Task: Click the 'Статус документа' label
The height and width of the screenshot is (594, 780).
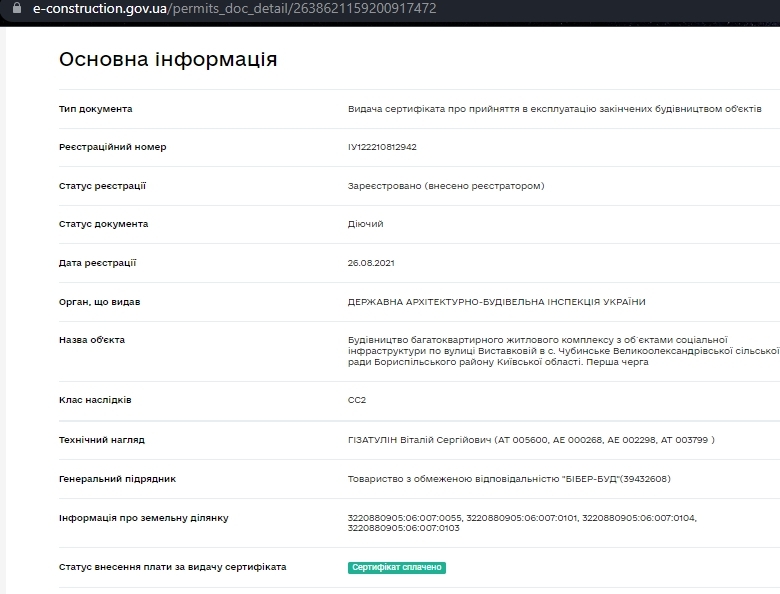Action: [103, 224]
